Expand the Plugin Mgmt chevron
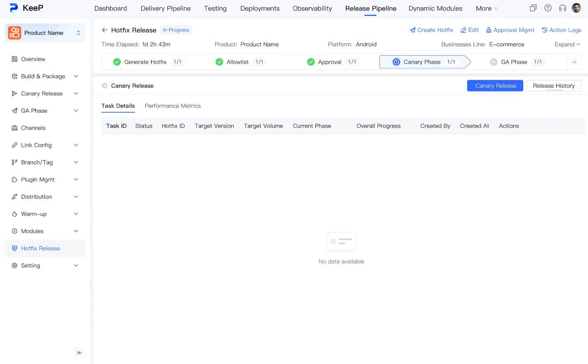 pos(76,179)
